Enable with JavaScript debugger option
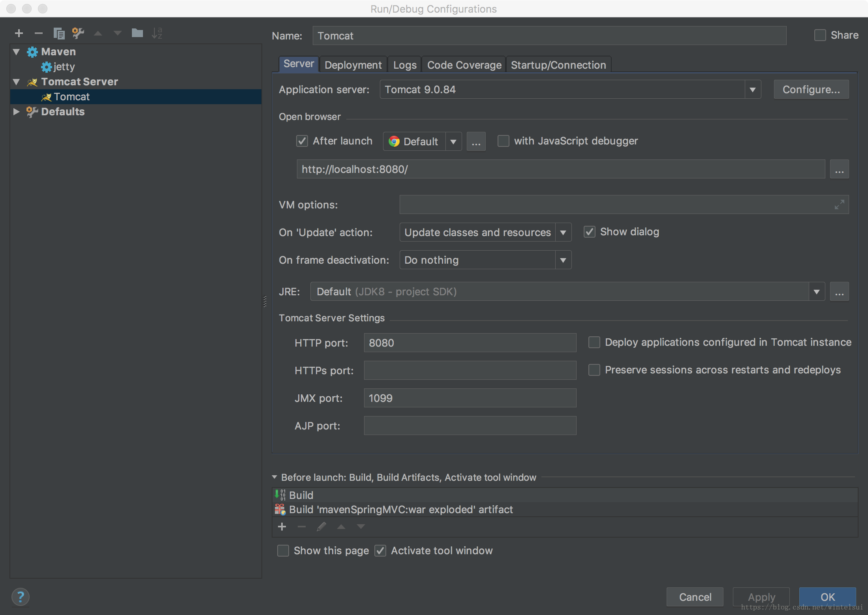The width and height of the screenshot is (868, 615). pos(503,141)
